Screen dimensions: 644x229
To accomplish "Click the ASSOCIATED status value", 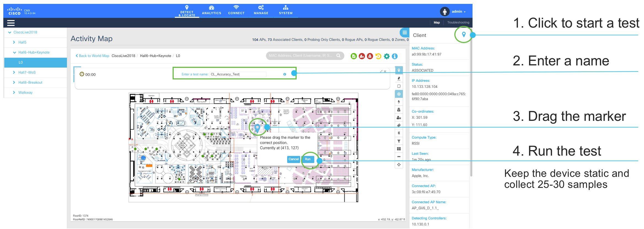I will pos(422,70).
